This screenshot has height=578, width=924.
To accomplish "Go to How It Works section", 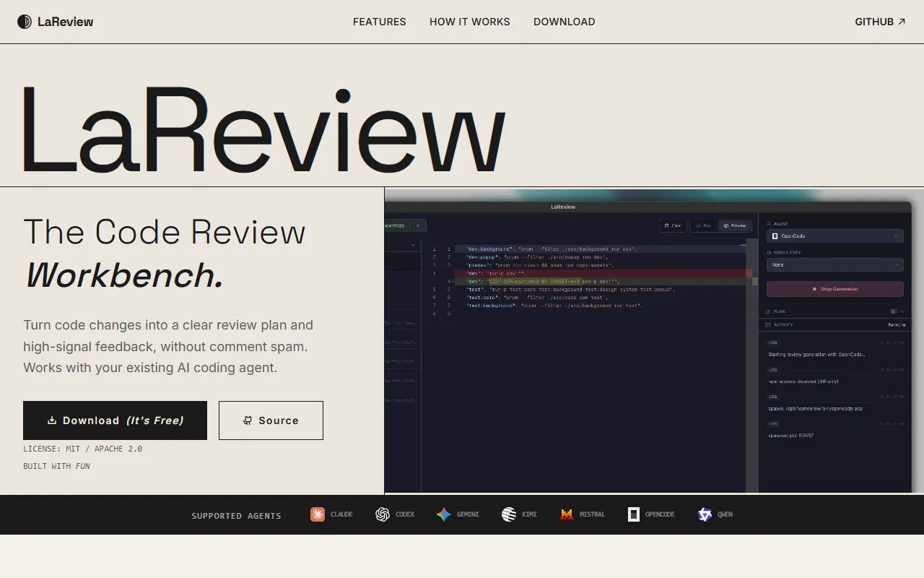I will [470, 22].
